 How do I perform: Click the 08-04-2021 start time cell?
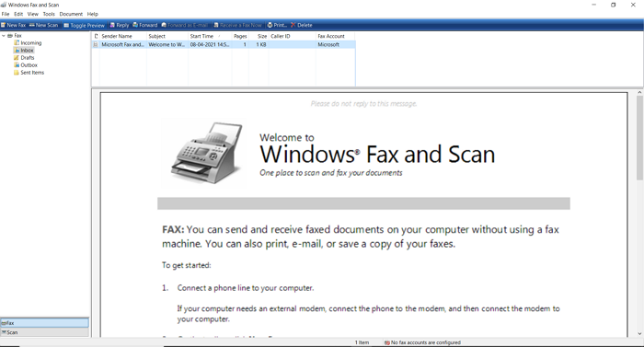pos(210,44)
